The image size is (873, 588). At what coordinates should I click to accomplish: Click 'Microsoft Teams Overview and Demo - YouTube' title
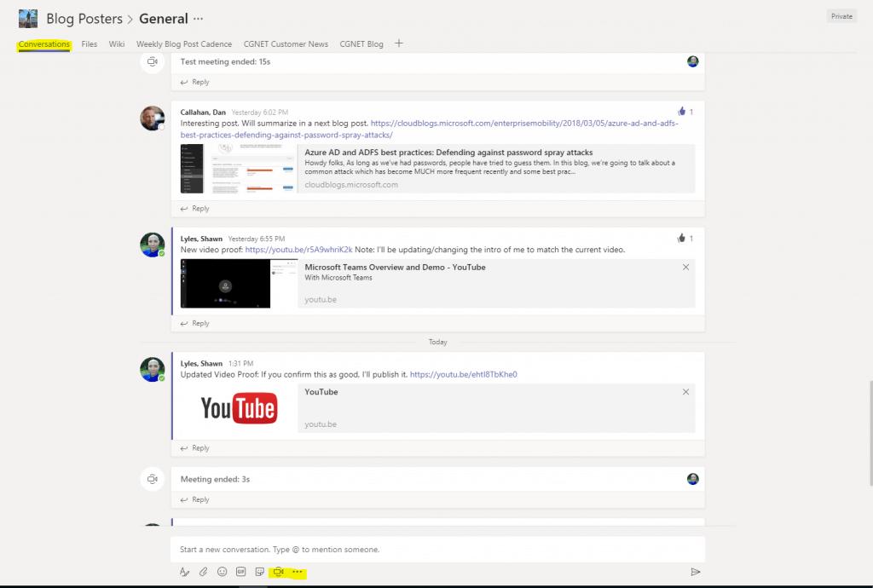pyautogui.click(x=396, y=267)
